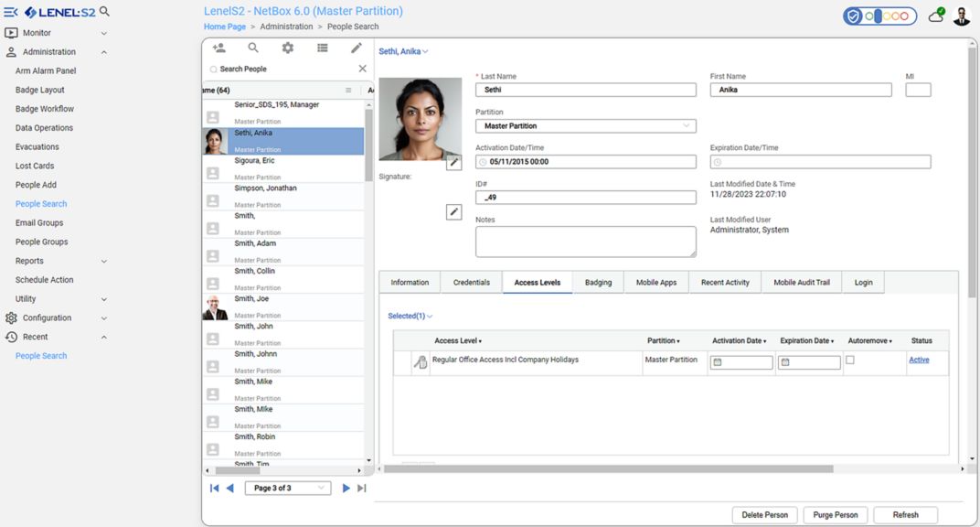Switch to the Recent Activity tab

[725, 283]
